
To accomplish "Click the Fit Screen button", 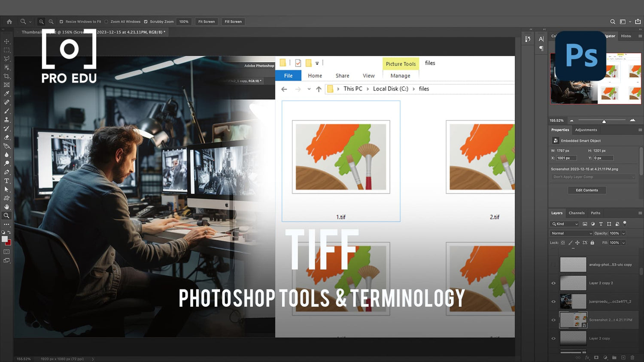I will 206,21.
